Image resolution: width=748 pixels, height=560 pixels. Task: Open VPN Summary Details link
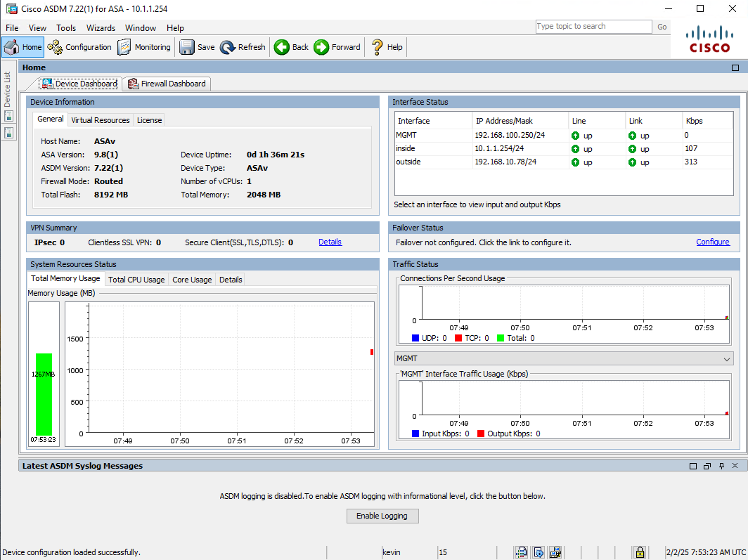point(330,242)
